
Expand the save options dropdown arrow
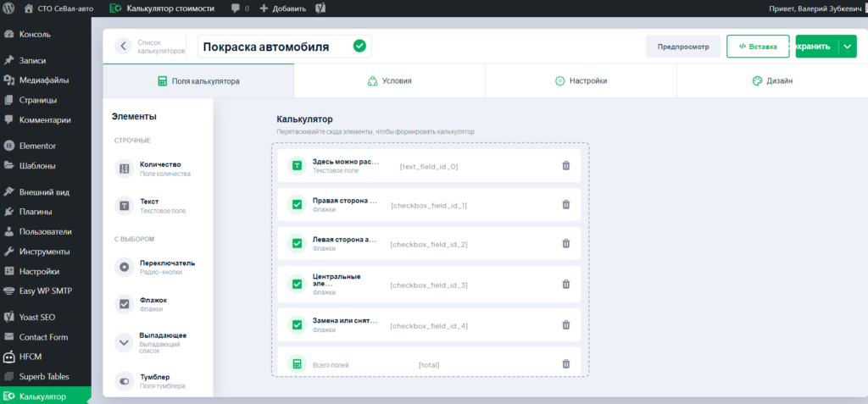tap(848, 47)
